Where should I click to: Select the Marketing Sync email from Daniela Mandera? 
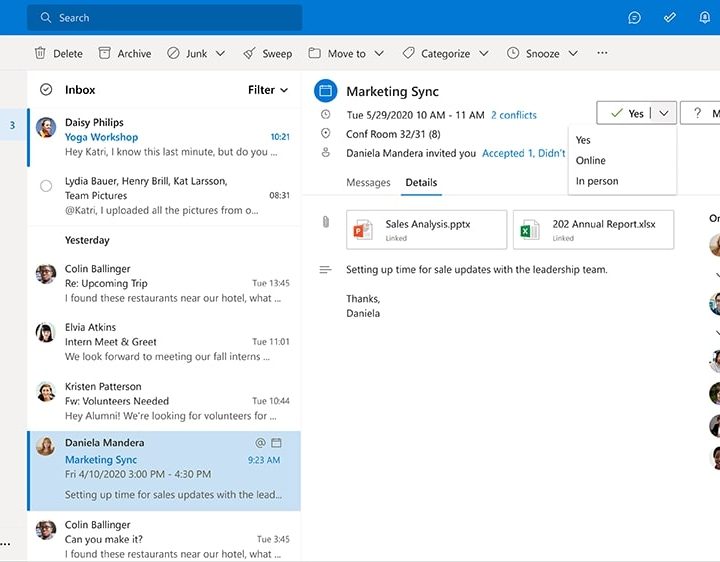click(164, 471)
